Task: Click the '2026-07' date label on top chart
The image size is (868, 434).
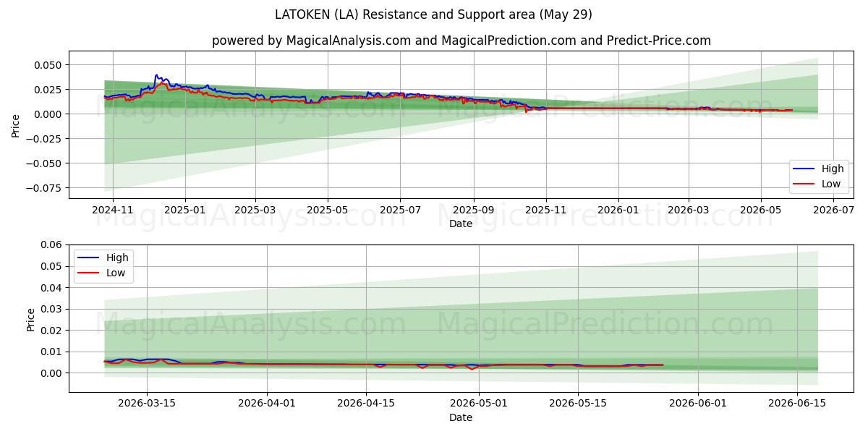Action: pyautogui.click(x=833, y=210)
